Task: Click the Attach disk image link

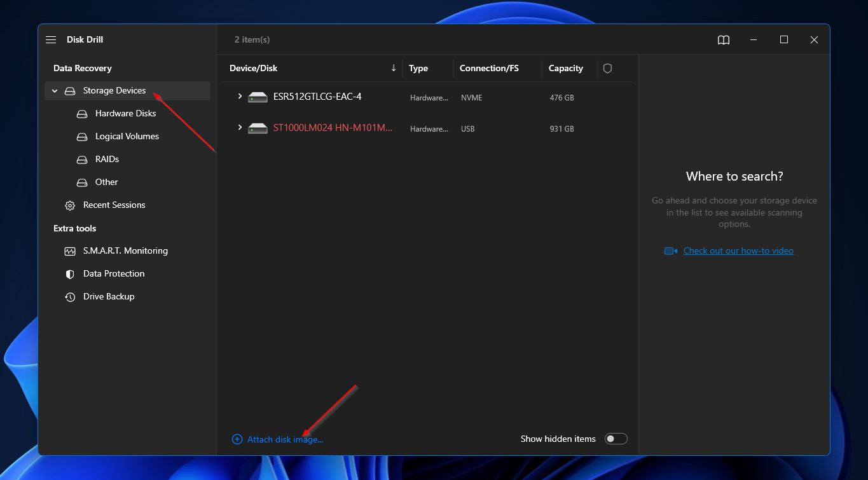Action: 285,439
